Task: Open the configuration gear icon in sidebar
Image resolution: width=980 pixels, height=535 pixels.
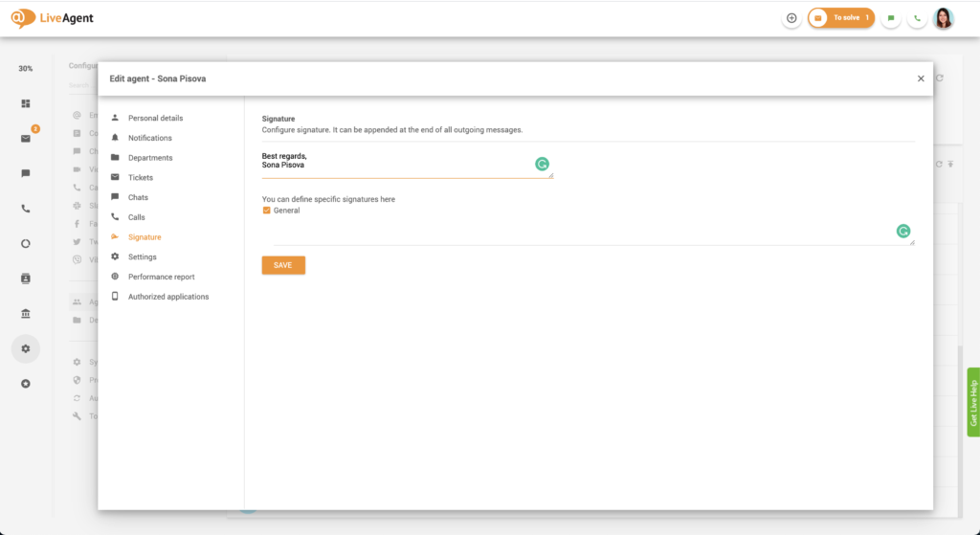Action: (26, 348)
